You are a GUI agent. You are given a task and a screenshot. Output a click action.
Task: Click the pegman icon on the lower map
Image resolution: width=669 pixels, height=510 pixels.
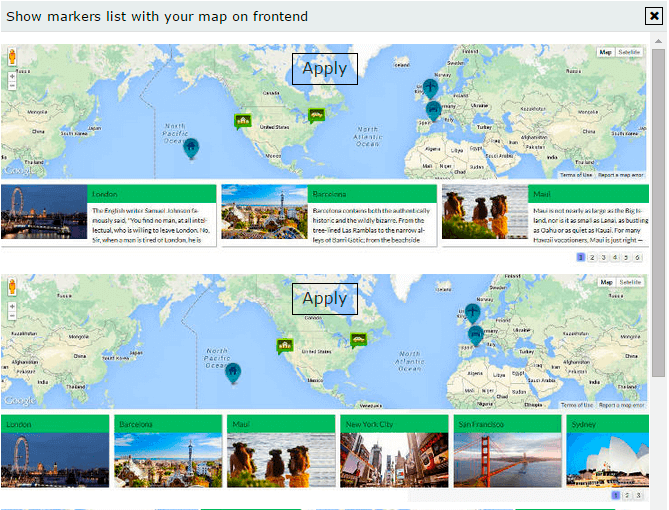click(x=12, y=286)
